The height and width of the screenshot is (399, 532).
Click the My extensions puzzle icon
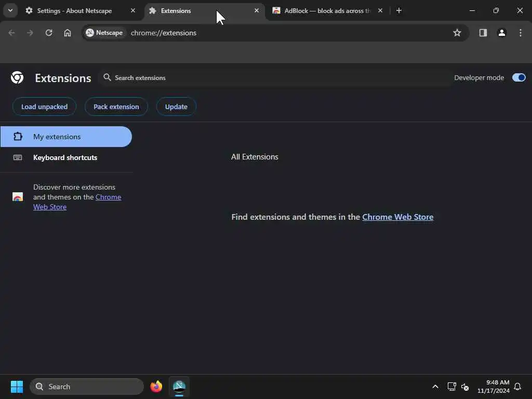(18, 137)
